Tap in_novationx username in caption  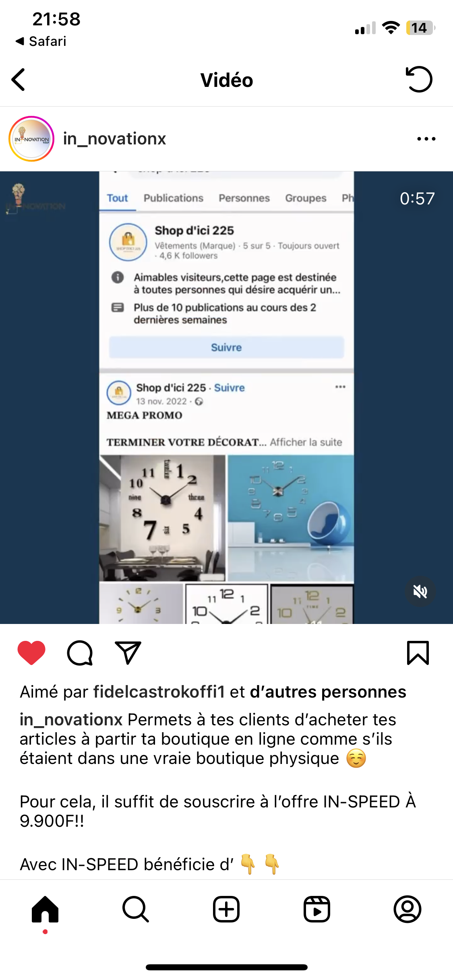pyautogui.click(x=71, y=720)
